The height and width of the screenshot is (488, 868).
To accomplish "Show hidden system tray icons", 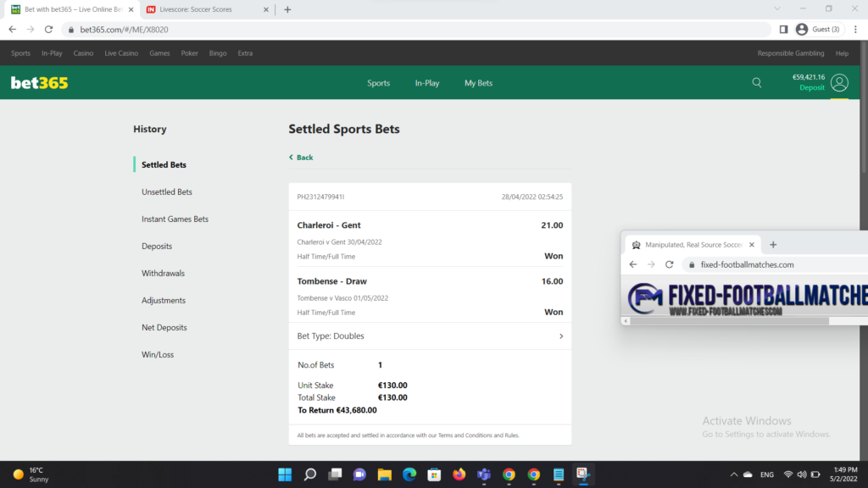I will (x=733, y=474).
